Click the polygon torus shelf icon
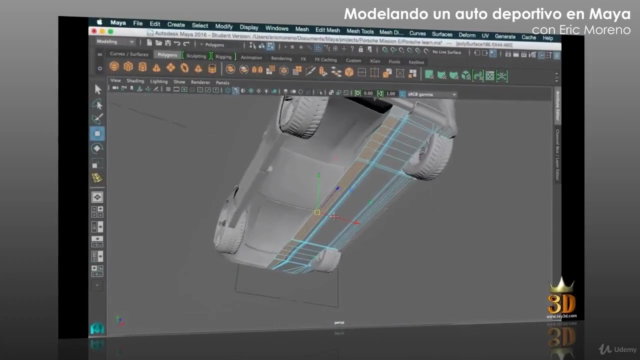Viewport: 640px width, 360px height. click(184, 68)
